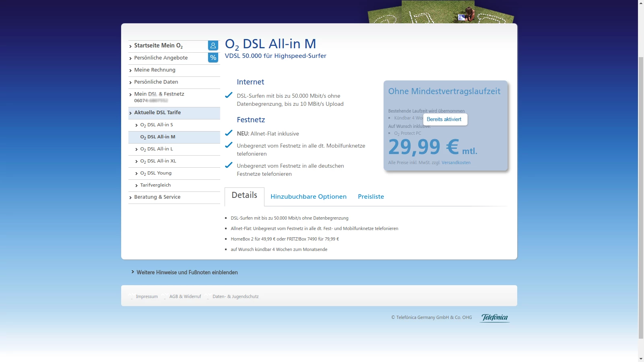This screenshot has height=362, width=644.
Task: Click the lawn photo at the page top
Action: point(441,12)
